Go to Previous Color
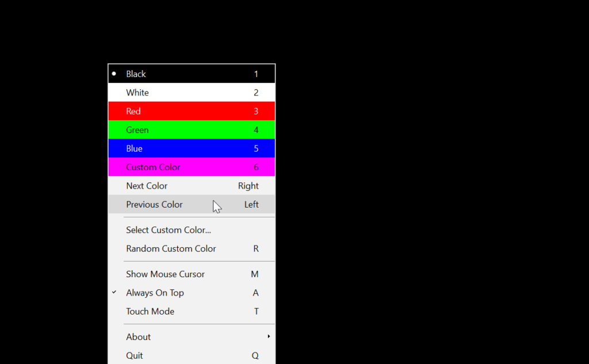Screen dimensions: 589x364 pyautogui.click(x=192, y=204)
